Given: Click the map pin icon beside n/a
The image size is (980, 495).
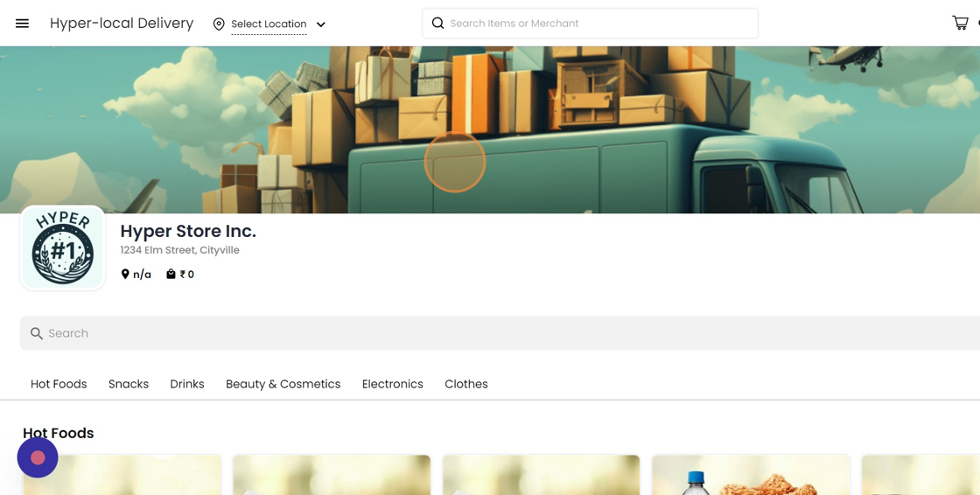Looking at the screenshot, I should point(125,275).
